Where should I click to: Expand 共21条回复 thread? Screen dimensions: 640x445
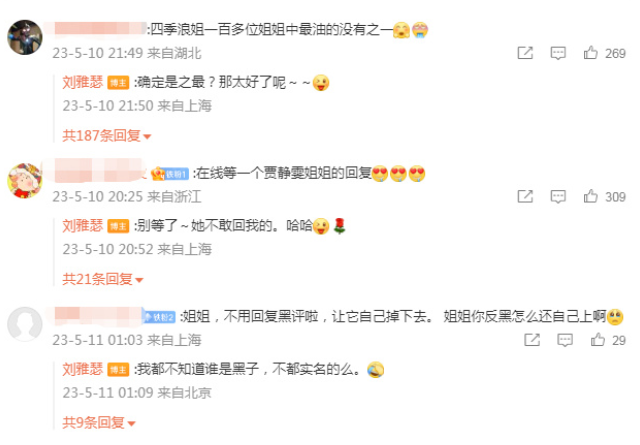(102, 279)
